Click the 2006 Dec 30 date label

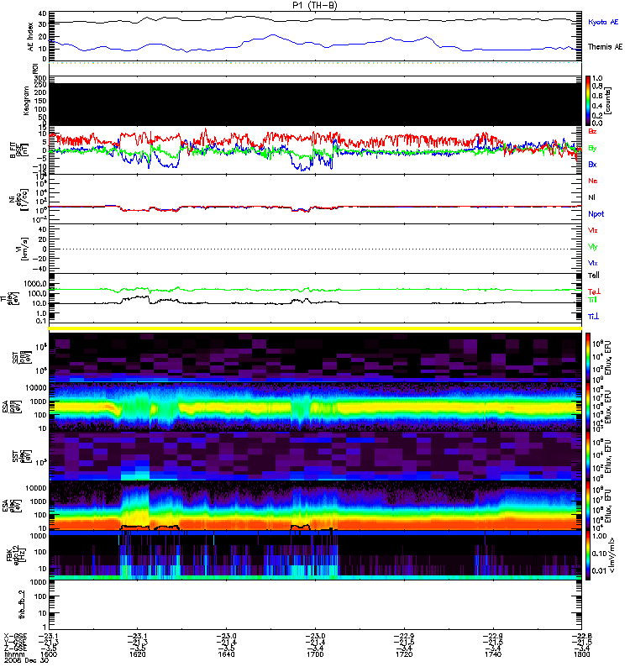[26, 660]
